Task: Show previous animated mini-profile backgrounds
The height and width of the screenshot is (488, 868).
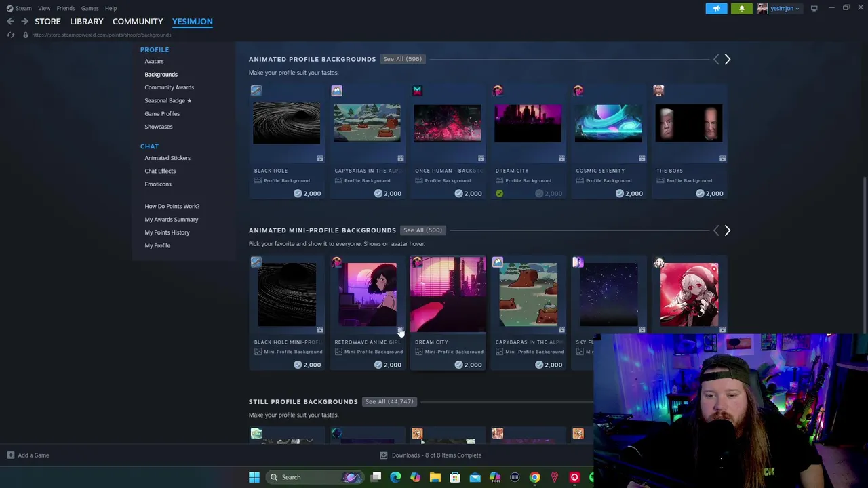Action: [715, 230]
